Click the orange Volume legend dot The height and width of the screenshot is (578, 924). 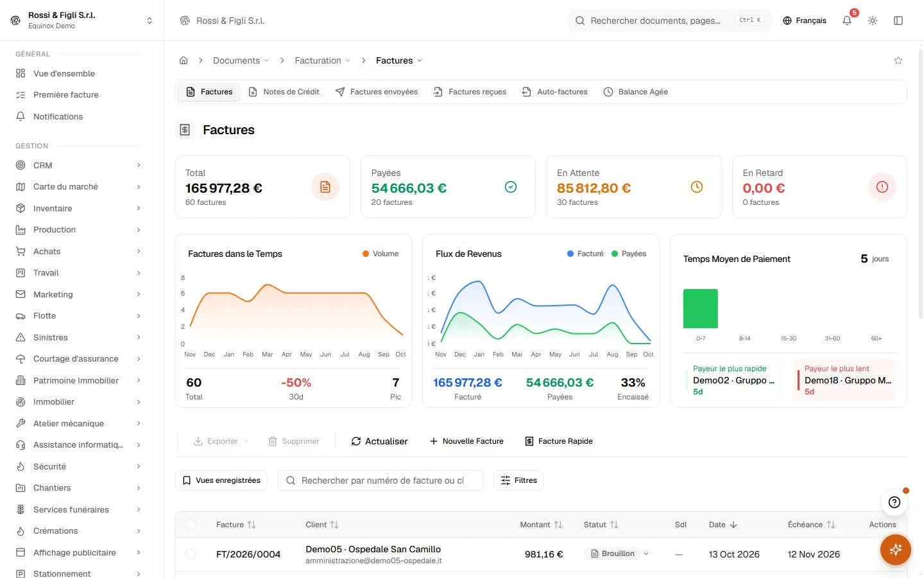click(366, 254)
